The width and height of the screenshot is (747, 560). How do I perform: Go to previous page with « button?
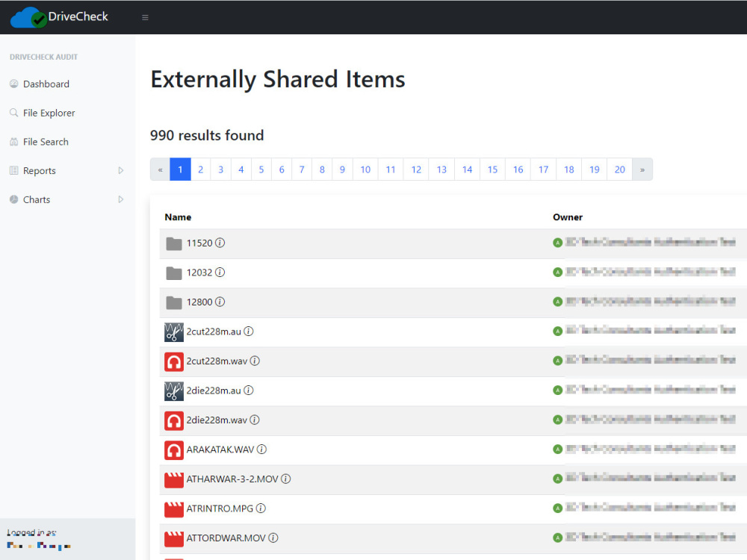[x=161, y=169]
